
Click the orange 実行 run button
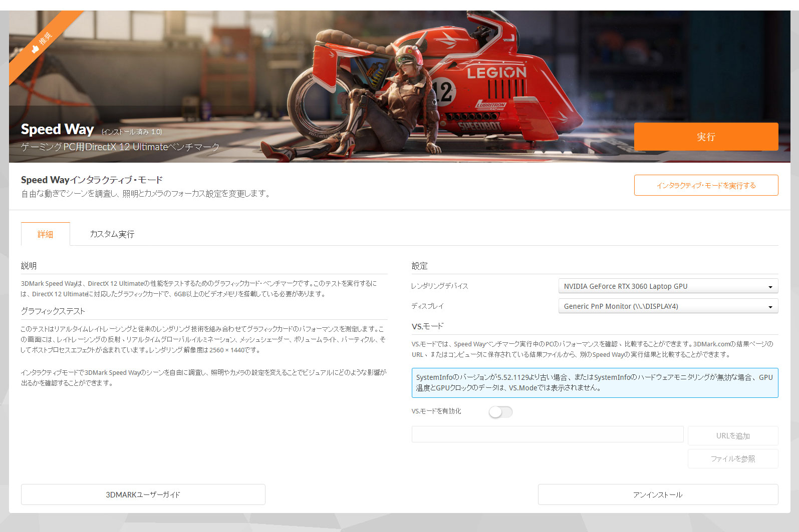click(706, 137)
